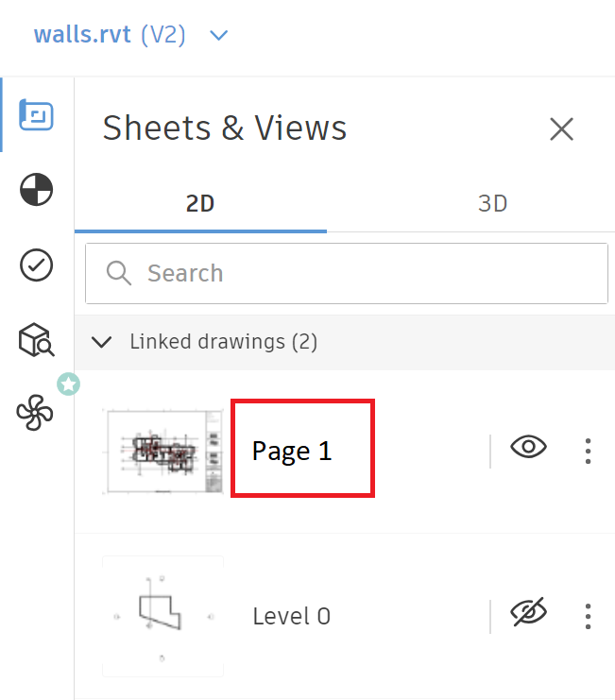Click the Level 0 drawing label
The height and width of the screenshot is (700, 615).
pos(291,617)
